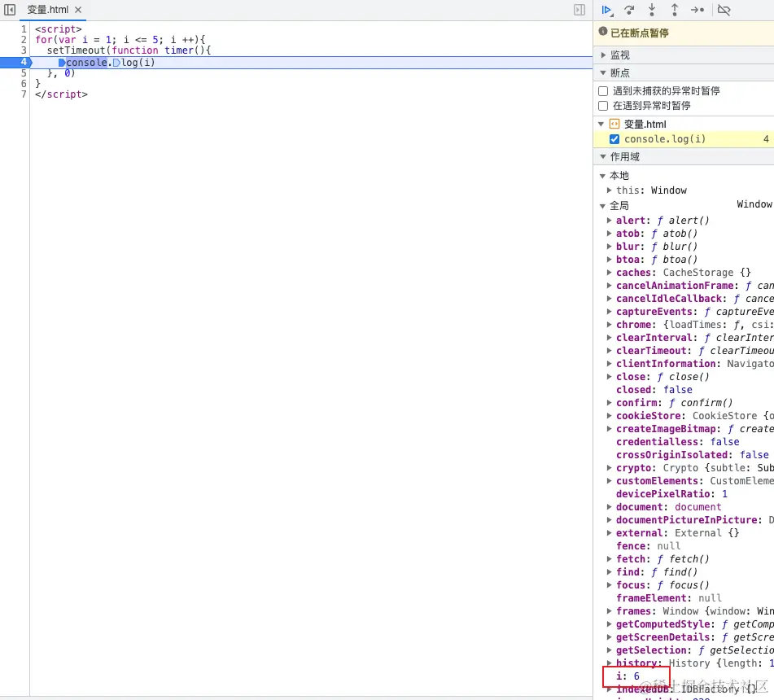Collapse the 本地 local scope
Viewport: 774px width, 700px height.
click(x=602, y=176)
